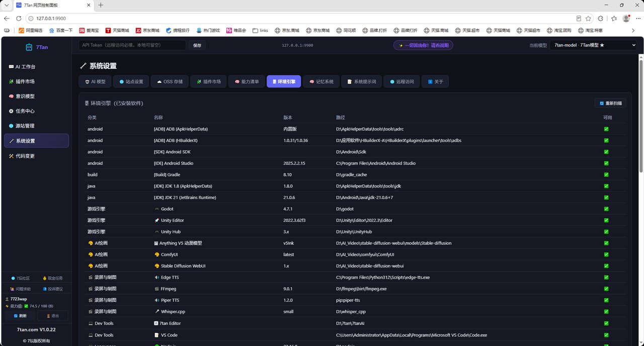644x346 pixels.
Task: Switch to the 关于 tab
Action: coord(435,81)
